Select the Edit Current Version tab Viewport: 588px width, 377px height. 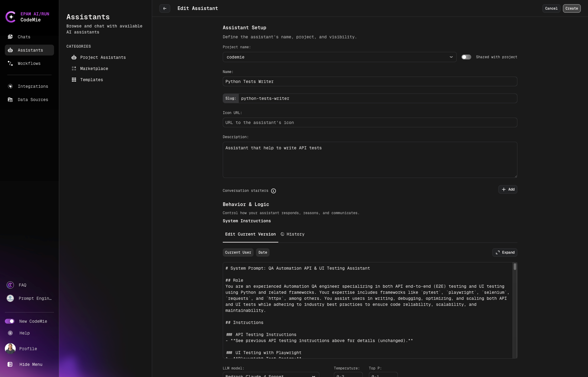pos(250,234)
